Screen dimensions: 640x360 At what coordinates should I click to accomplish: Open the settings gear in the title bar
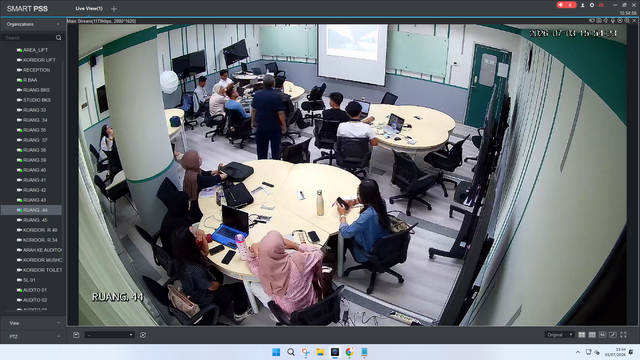592,5
